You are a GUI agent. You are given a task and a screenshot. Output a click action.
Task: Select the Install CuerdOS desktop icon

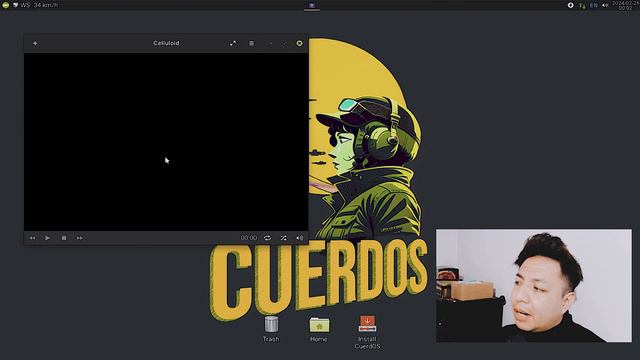tap(367, 332)
